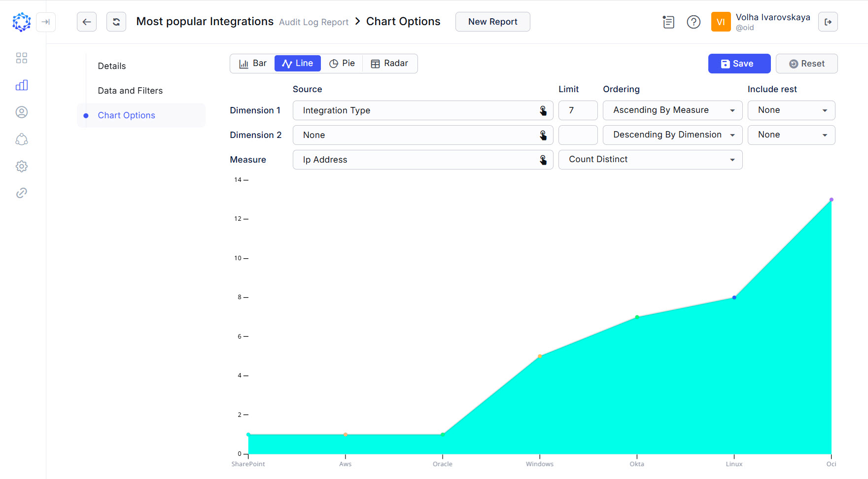Open the changelog list icon in top bar
Image resolution: width=868 pixels, height=479 pixels.
coord(668,22)
